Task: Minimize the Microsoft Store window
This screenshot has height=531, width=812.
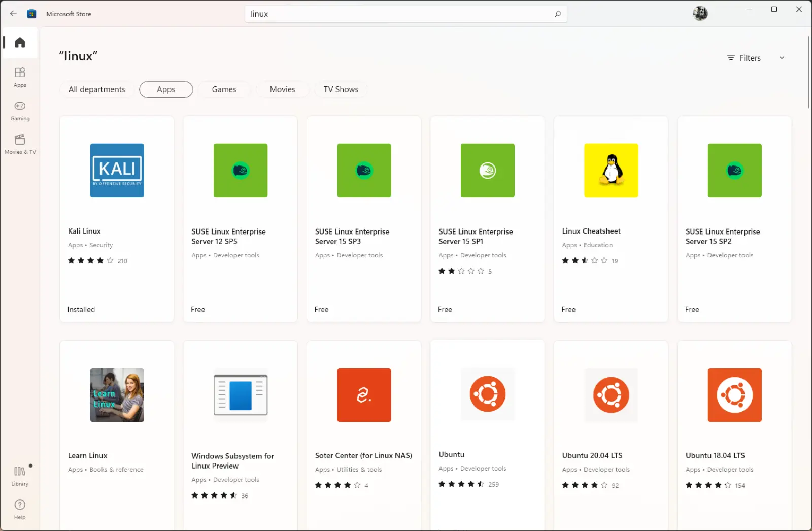Action: [x=749, y=9]
